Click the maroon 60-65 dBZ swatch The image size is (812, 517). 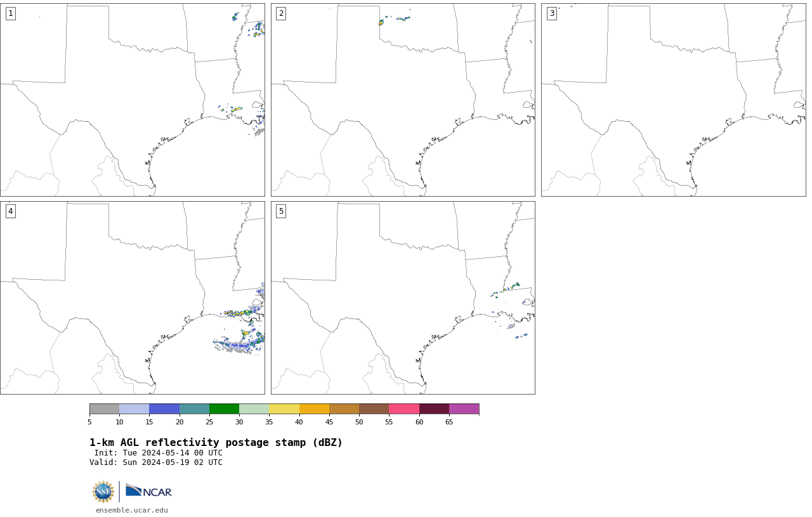pyautogui.click(x=434, y=409)
